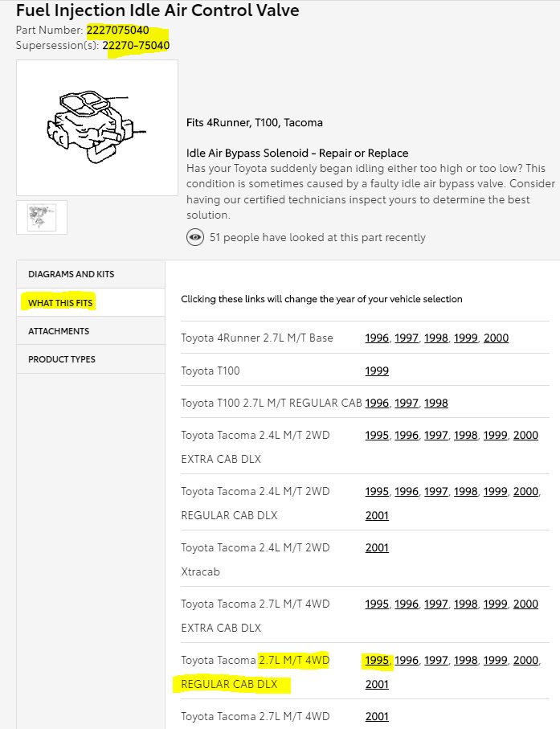Select the small diagram thumbnail
This screenshot has width=560, height=729.
42,217
